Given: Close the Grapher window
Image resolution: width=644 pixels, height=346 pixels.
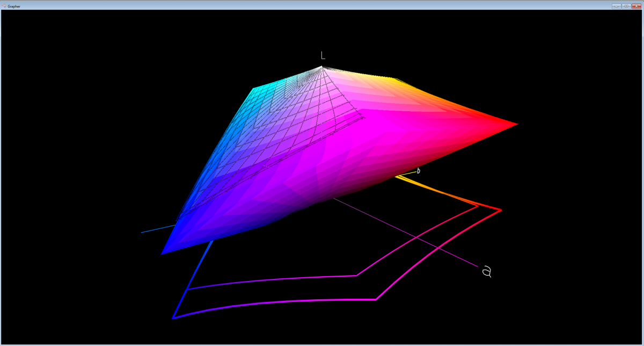Looking at the screenshot, I should (636, 5).
